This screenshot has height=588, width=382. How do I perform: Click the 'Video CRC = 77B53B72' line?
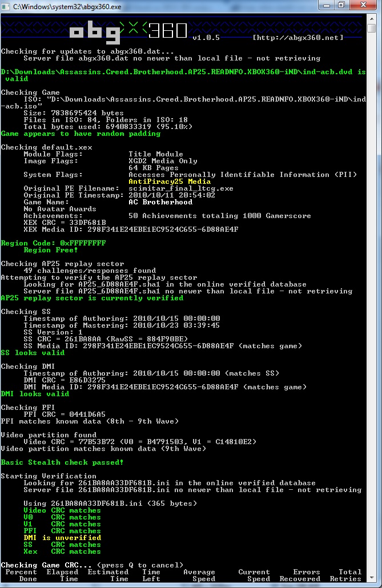[140, 442]
